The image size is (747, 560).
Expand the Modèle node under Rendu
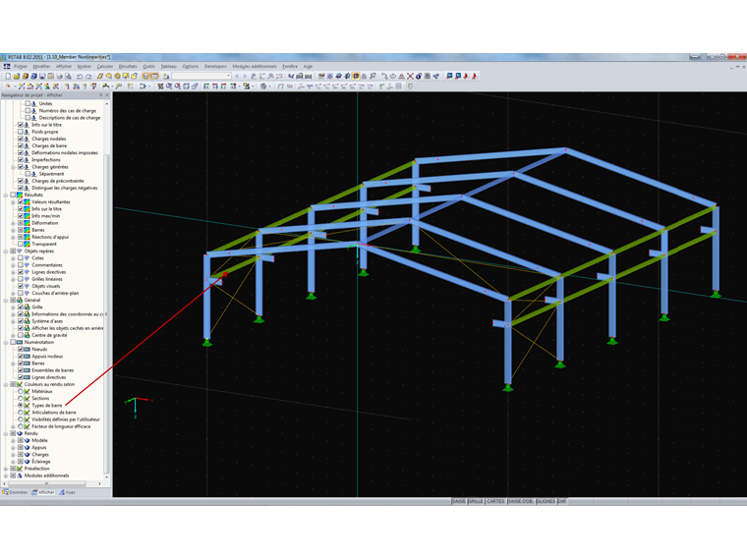[x=14, y=440]
